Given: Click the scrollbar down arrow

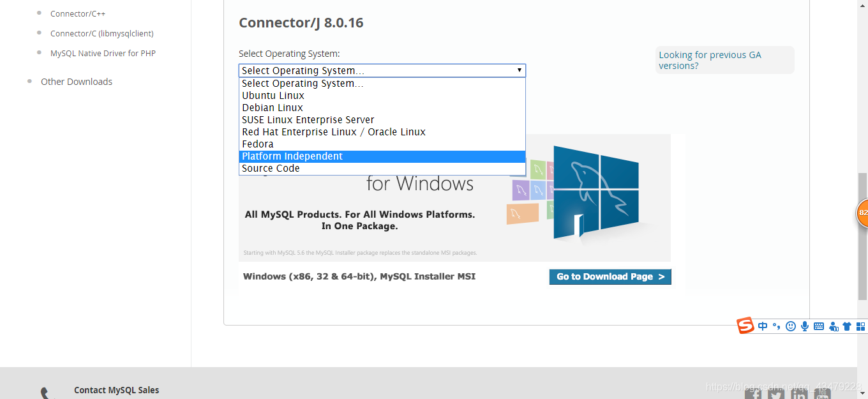Looking at the screenshot, I should click(x=862, y=395).
